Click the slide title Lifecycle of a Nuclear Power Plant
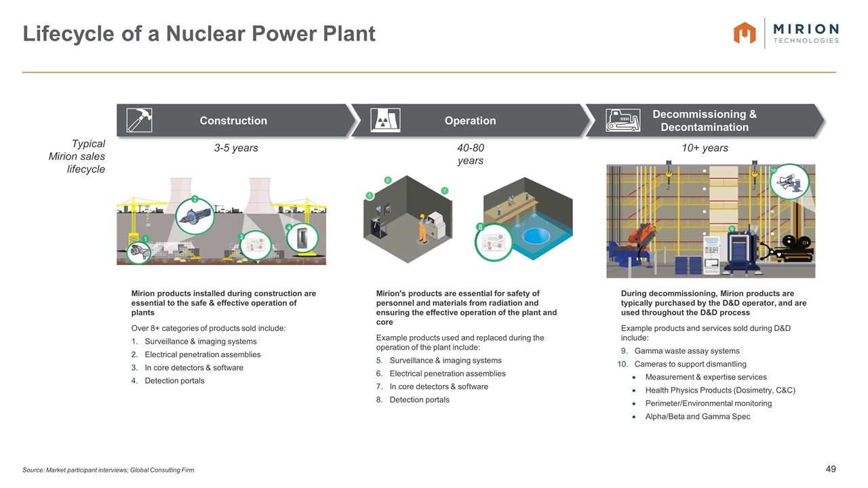 click(199, 33)
